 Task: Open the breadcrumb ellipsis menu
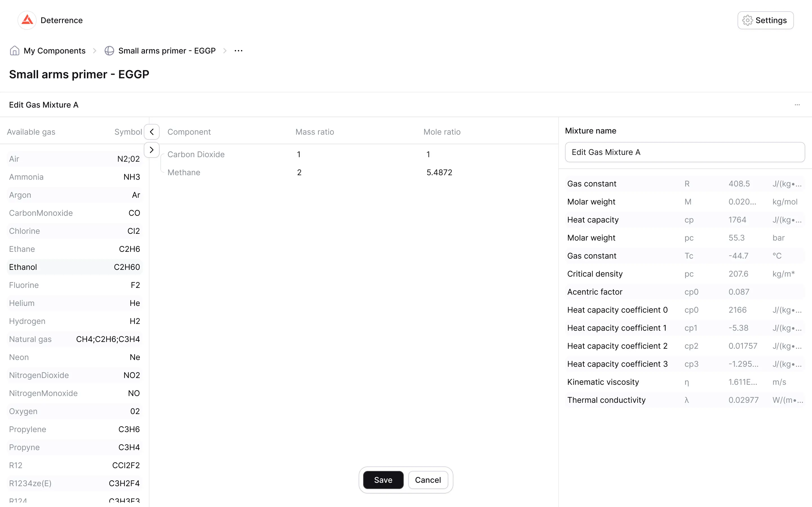238,51
